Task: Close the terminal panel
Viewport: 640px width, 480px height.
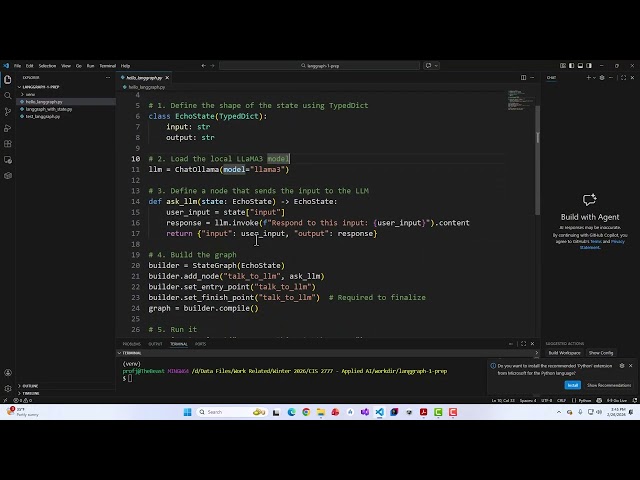Action: pyautogui.click(x=532, y=344)
